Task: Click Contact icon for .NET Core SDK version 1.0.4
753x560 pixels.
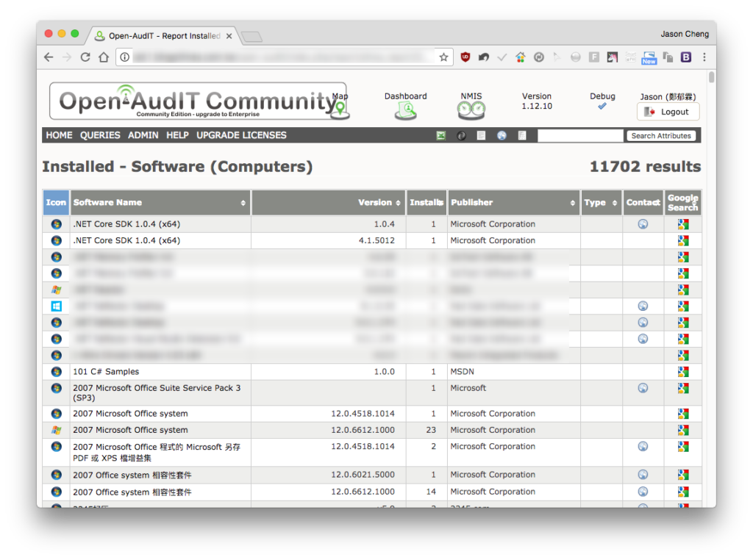Action: tap(643, 224)
